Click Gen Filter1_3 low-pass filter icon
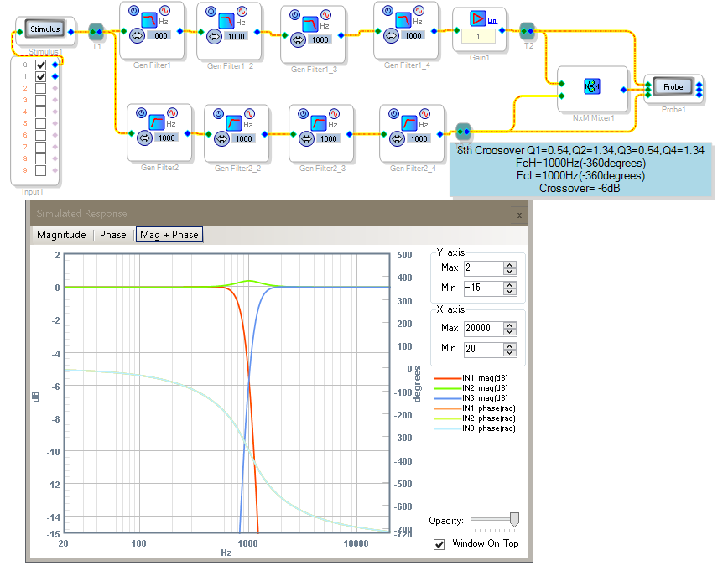This screenshot has height=566, width=728. [x=310, y=24]
